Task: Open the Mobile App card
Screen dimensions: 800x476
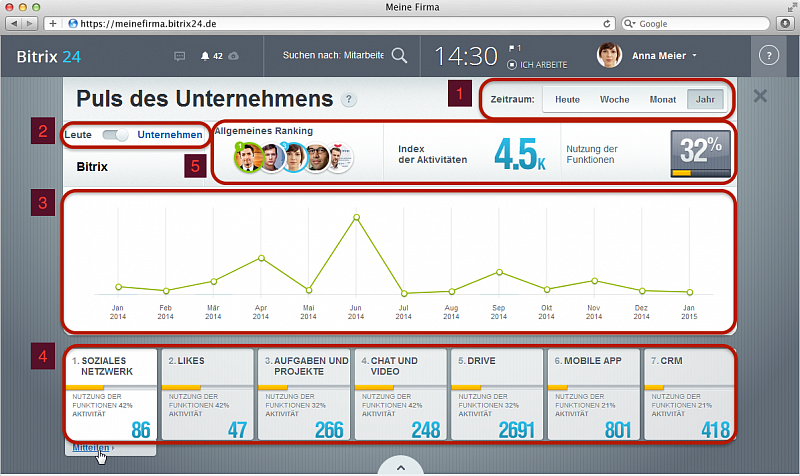Action: pyautogui.click(x=593, y=394)
